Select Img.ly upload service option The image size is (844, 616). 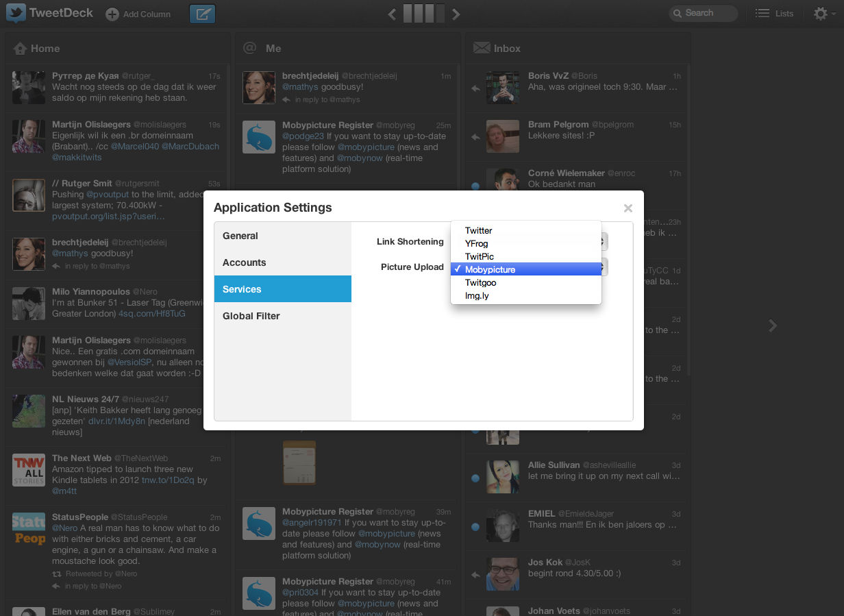point(477,295)
